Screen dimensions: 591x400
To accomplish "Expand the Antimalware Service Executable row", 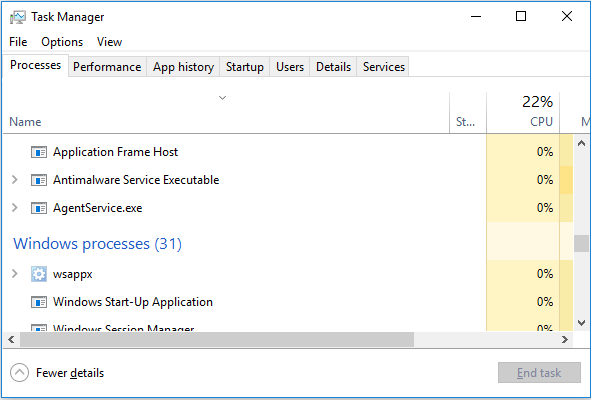I will click(x=15, y=179).
